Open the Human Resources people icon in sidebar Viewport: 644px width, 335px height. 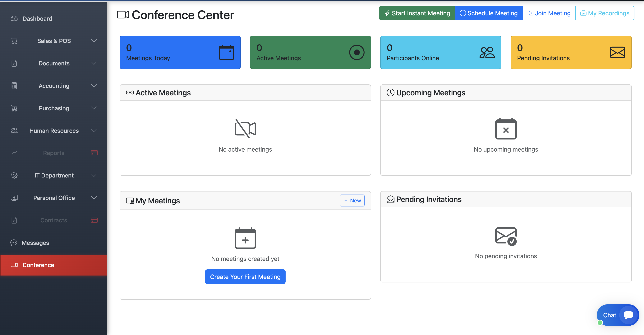point(14,130)
